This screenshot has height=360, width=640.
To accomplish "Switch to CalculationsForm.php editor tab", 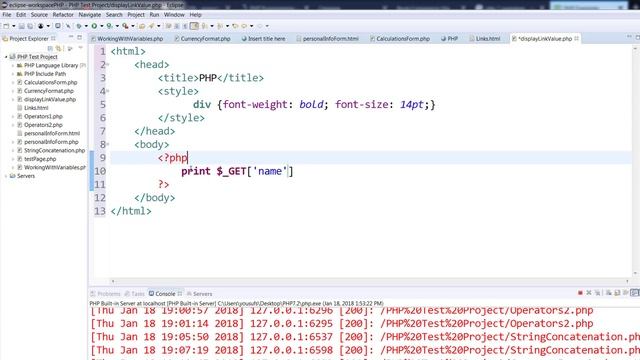I will point(400,38).
